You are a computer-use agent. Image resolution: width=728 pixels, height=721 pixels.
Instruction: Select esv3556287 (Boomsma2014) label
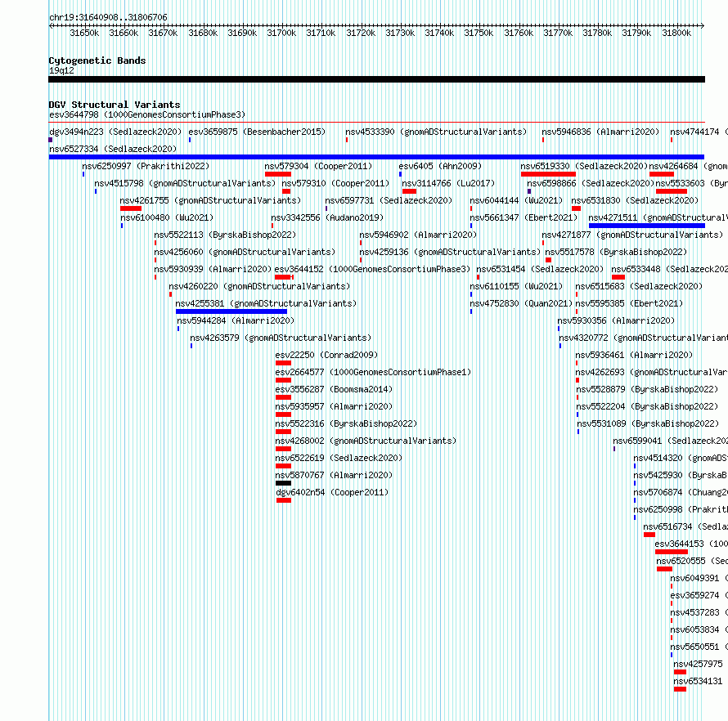tap(334, 389)
